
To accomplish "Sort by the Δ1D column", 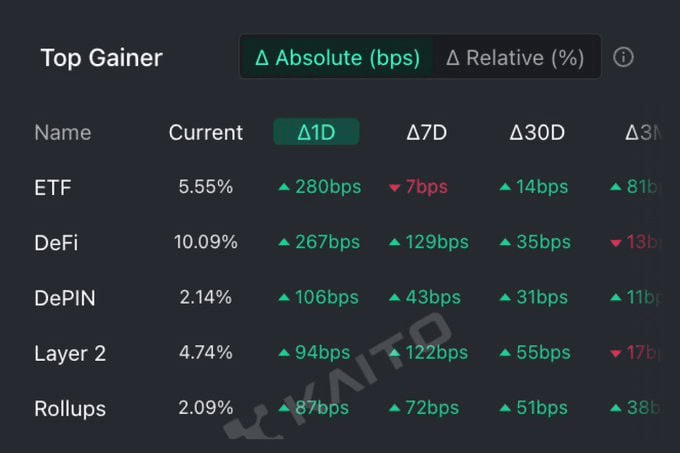I will coord(316,132).
